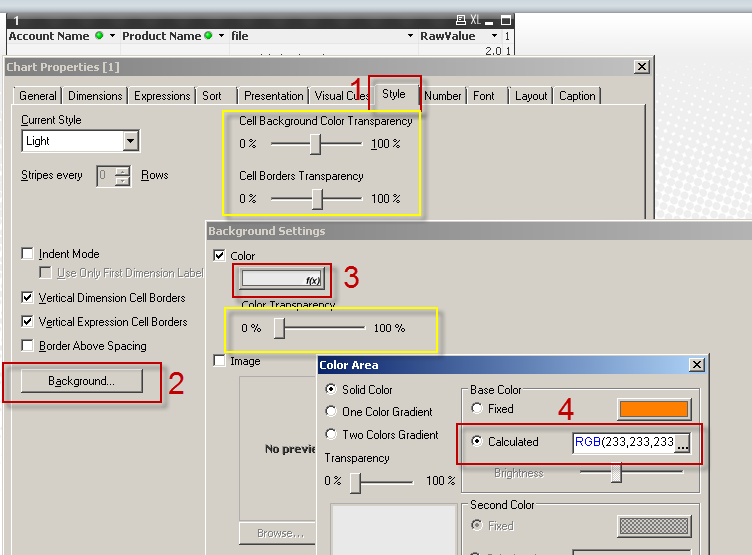Open the expression editor ellipsis next to RGB
Viewport: 752px width, 555px height.
coord(682,442)
